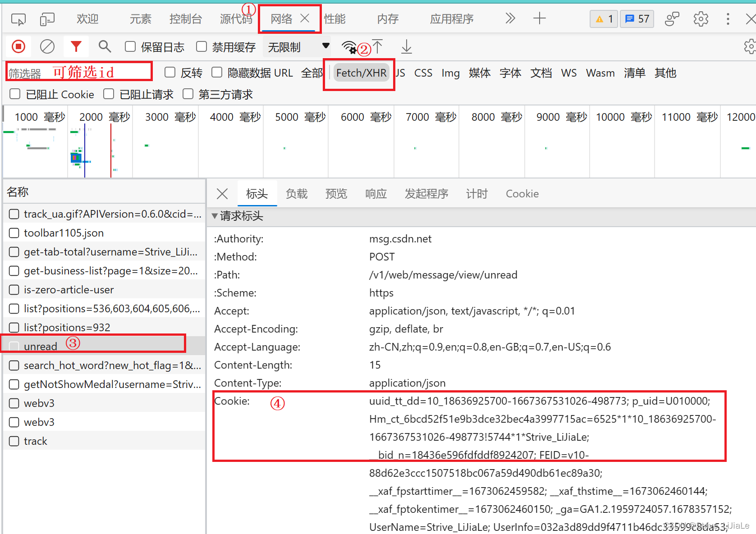Filter requests by 清单
Image resolution: width=756 pixels, height=534 pixels.
[635, 73]
